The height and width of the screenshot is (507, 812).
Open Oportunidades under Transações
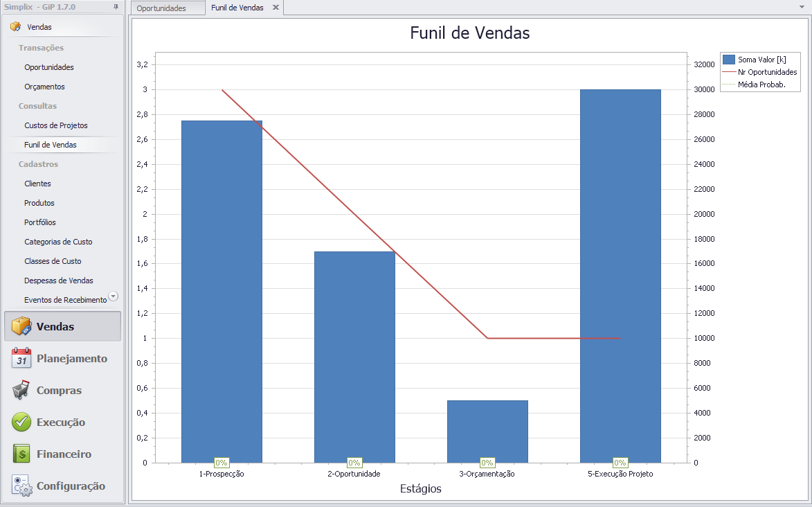[48, 67]
